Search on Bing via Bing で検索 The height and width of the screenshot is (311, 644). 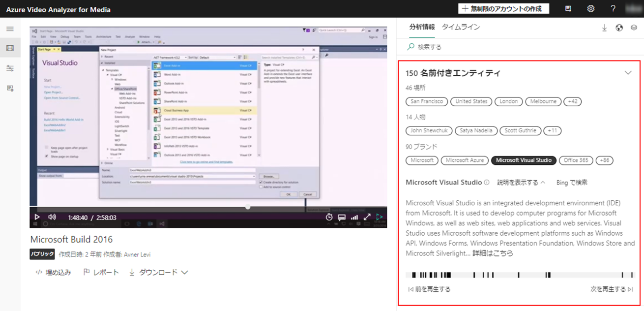[572, 183]
